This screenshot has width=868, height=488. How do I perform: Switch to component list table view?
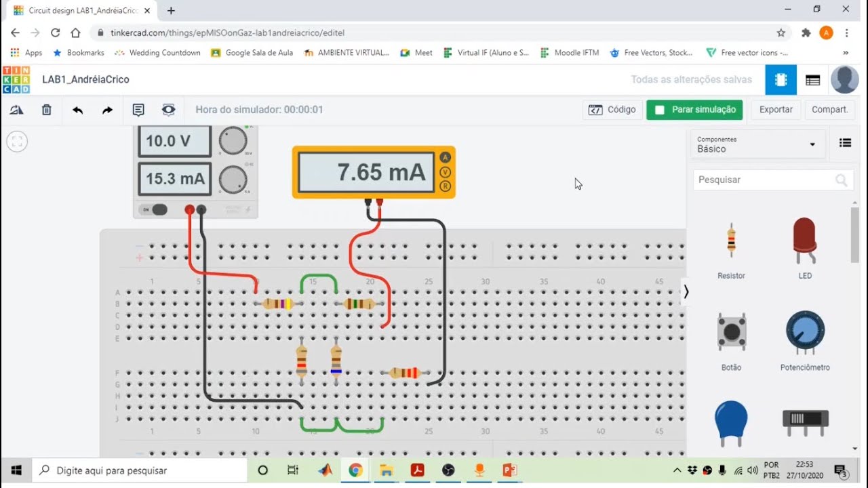812,80
